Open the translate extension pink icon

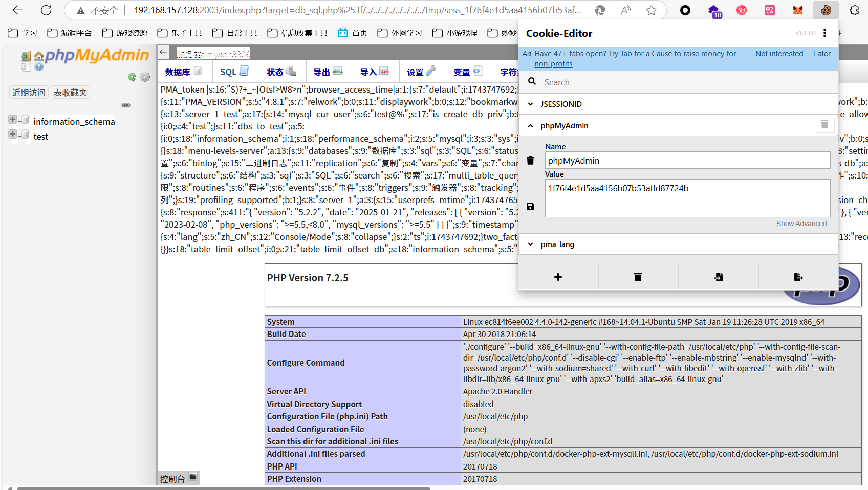coord(769,10)
